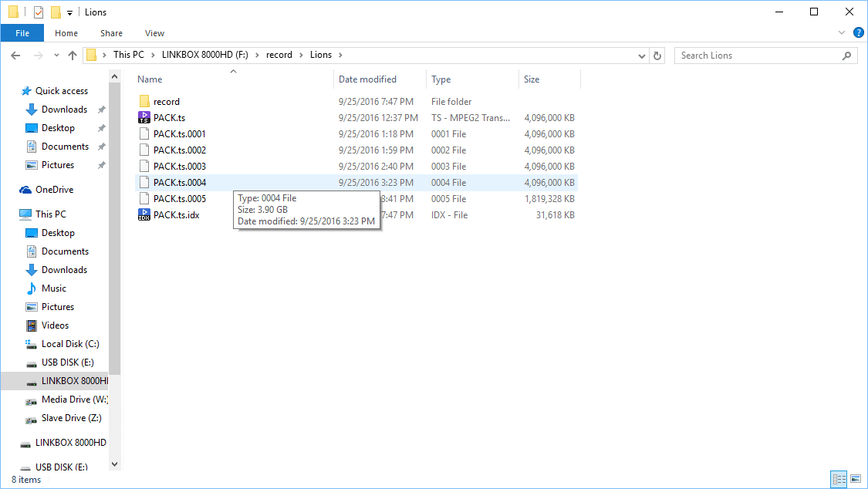Screen dimensions: 868x489
Task: Click the Help question mark icon
Action: point(858,33)
